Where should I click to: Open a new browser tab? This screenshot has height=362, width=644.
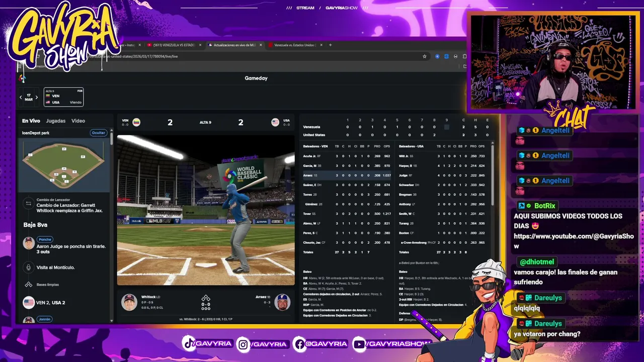(x=331, y=45)
